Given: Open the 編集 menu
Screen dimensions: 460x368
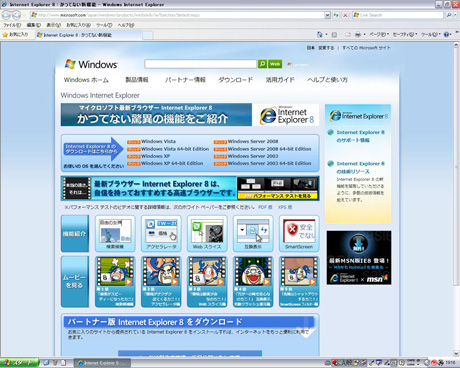Looking at the screenshot, I should (x=34, y=25).
